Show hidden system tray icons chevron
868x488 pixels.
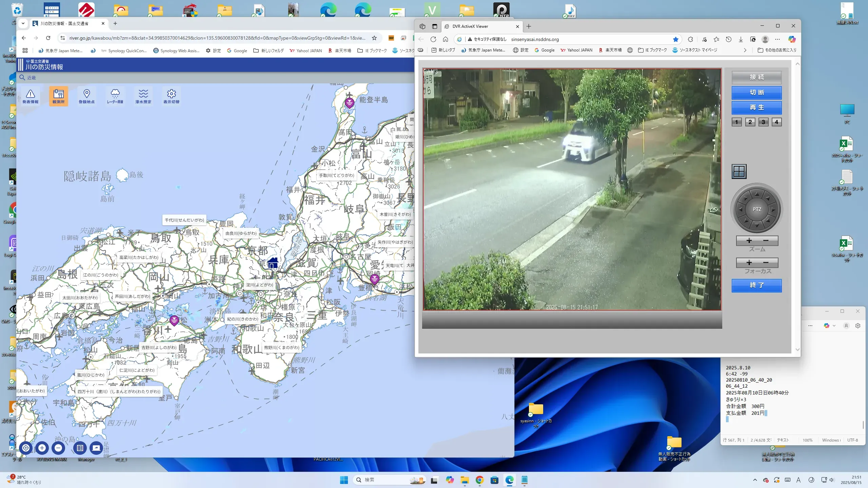tap(755, 480)
